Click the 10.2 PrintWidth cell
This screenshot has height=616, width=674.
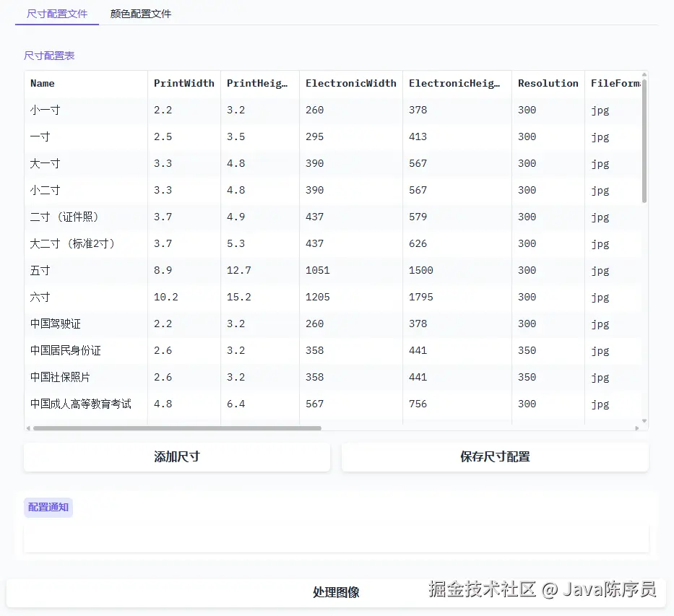pyautogui.click(x=184, y=298)
